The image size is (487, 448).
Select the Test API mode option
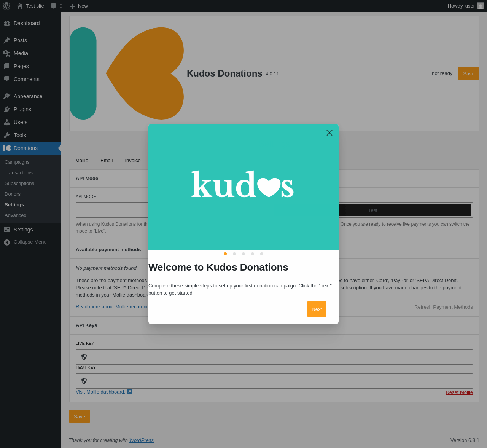[373, 210]
